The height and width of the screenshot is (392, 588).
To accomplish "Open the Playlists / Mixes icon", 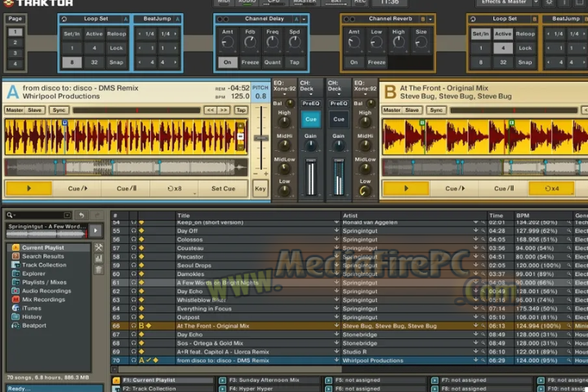I will coord(16,282).
